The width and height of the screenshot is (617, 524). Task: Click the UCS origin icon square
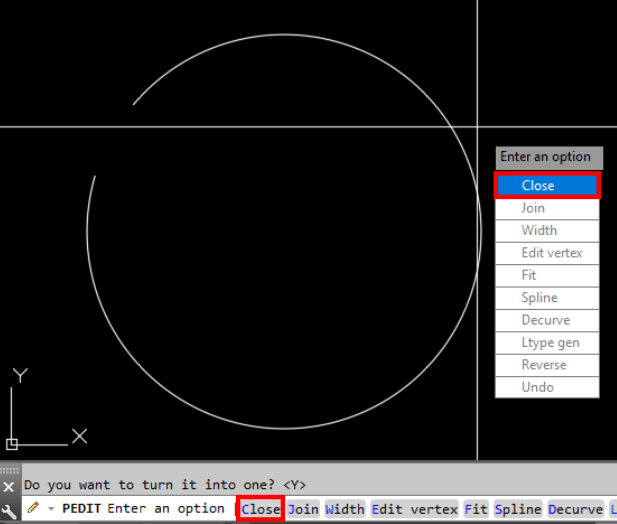[12, 444]
